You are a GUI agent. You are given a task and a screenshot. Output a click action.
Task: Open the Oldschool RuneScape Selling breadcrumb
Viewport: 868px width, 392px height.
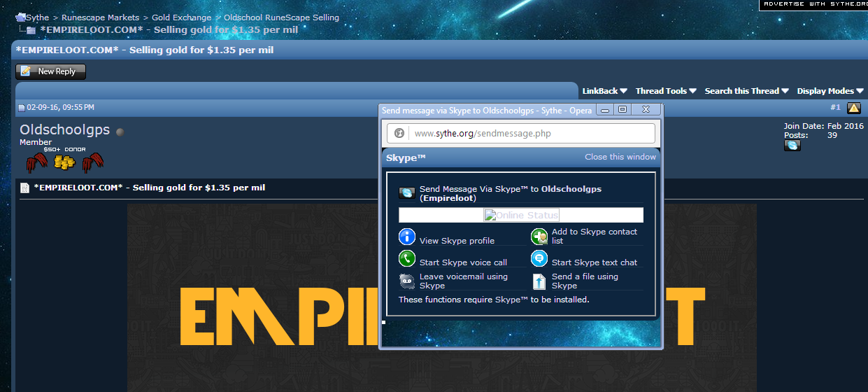[x=281, y=17]
